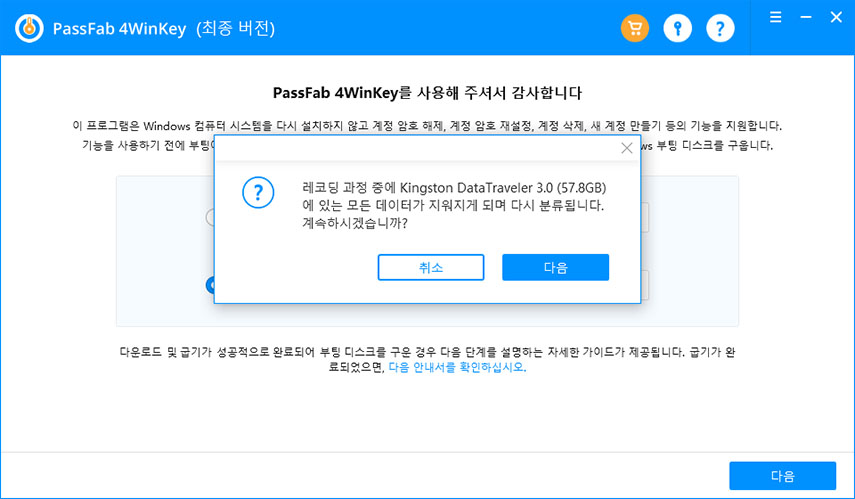Close the PassFab 4WinKey main window

point(836,17)
